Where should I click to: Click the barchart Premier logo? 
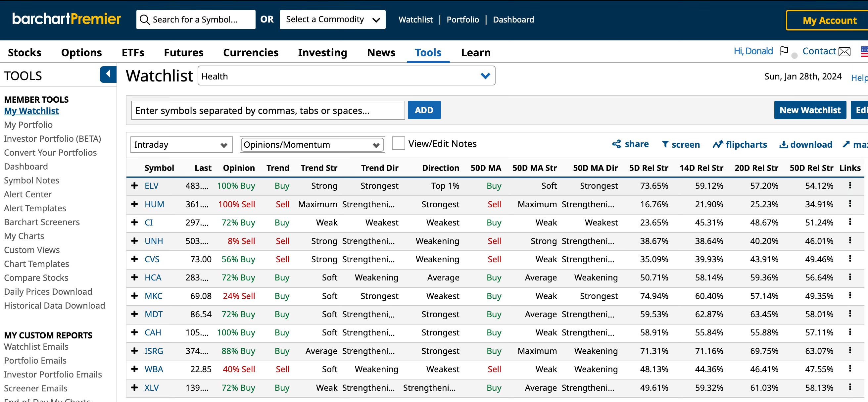point(67,19)
